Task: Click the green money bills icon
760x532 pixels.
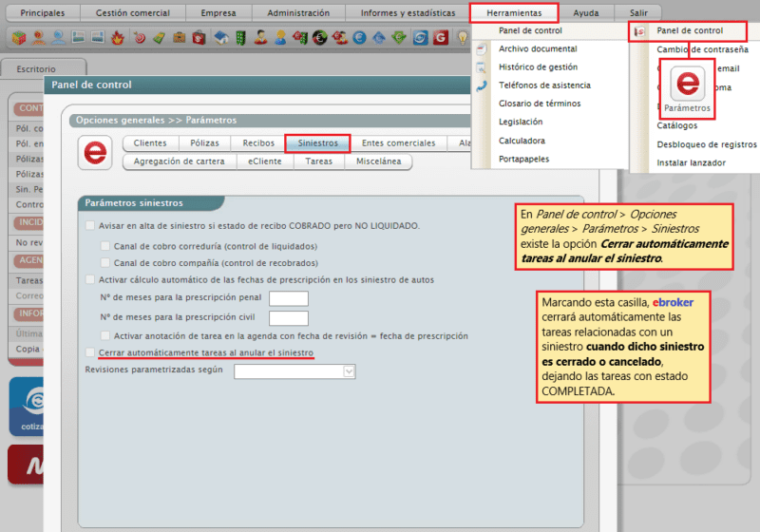Action: (x=159, y=37)
